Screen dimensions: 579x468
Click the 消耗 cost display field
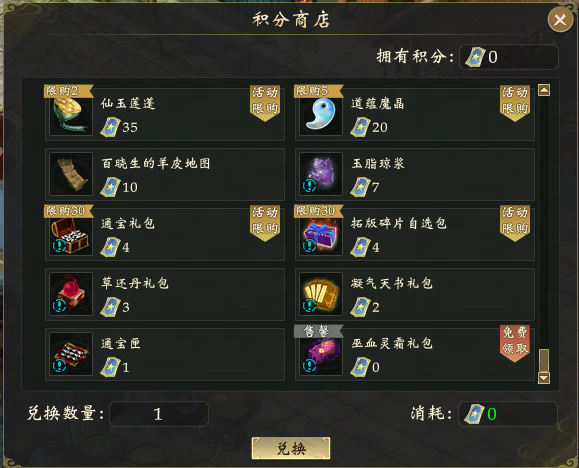pos(508,414)
